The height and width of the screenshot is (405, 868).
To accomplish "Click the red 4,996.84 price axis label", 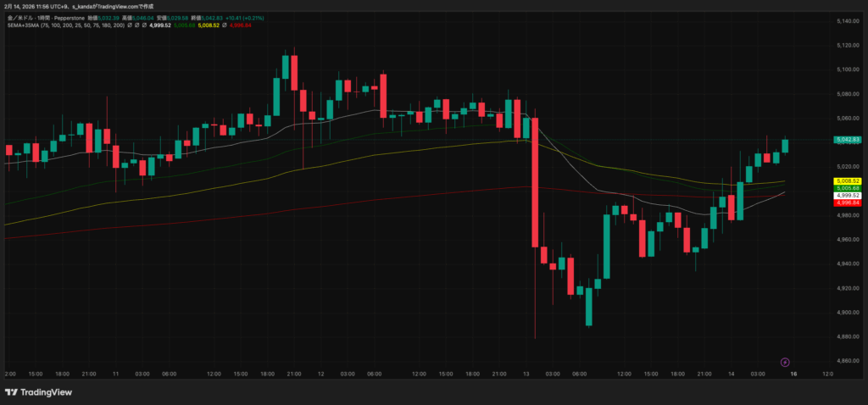I will 847,202.
